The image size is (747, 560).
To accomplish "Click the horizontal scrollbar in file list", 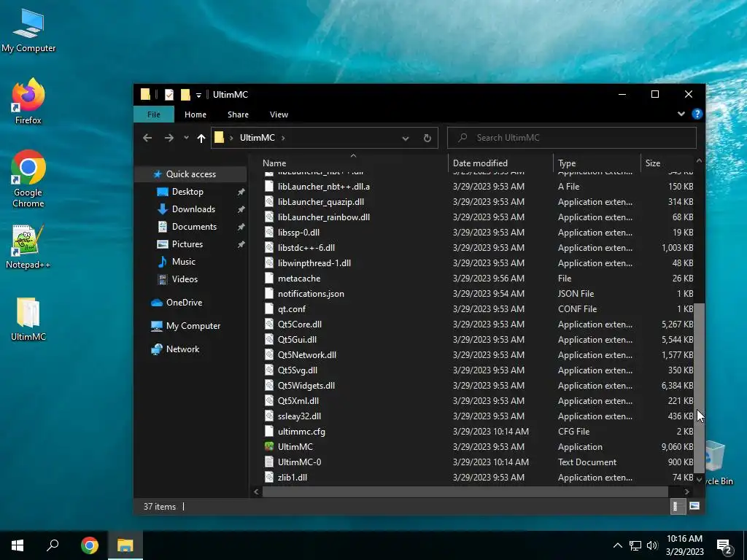I will point(465,491).
